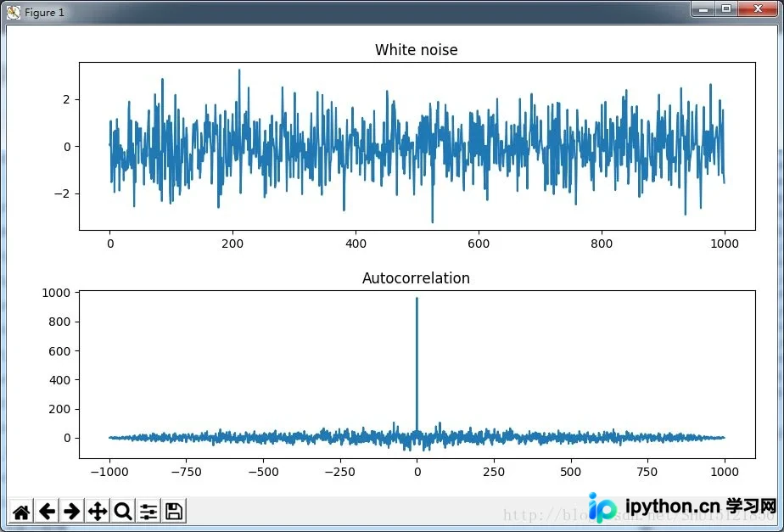
Task: Reset the plot to the original home view
Action: [x=21, y=511]
